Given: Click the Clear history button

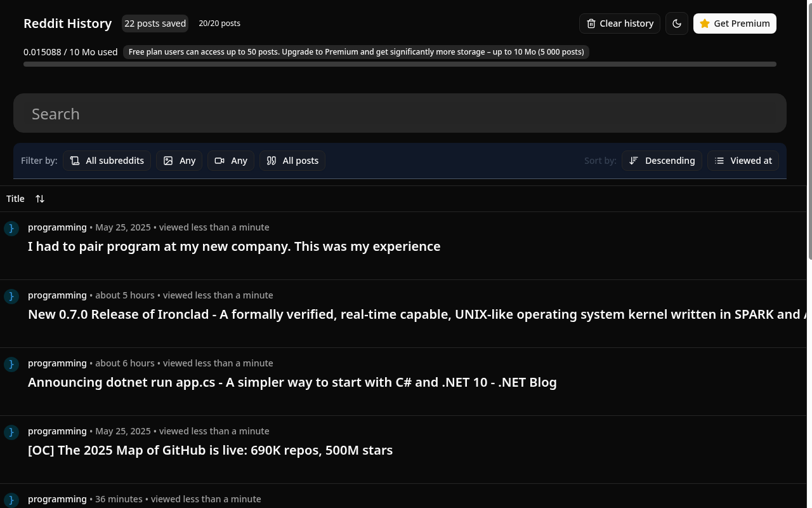Looking at the screenshot, I should click(619, 23).
